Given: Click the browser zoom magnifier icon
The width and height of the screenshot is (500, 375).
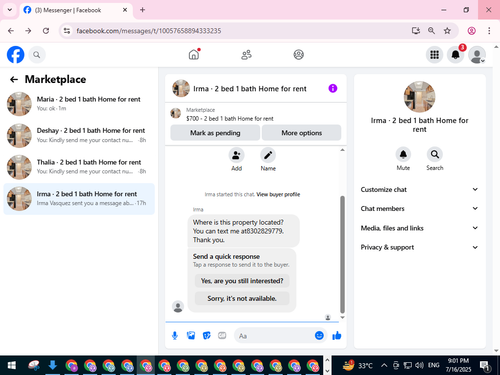Looking at the screenshot, I should coord(431,31).
